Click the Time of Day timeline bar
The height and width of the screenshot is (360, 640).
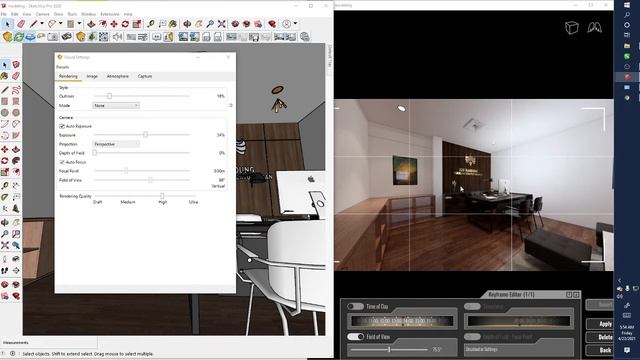tap(401, 321)
